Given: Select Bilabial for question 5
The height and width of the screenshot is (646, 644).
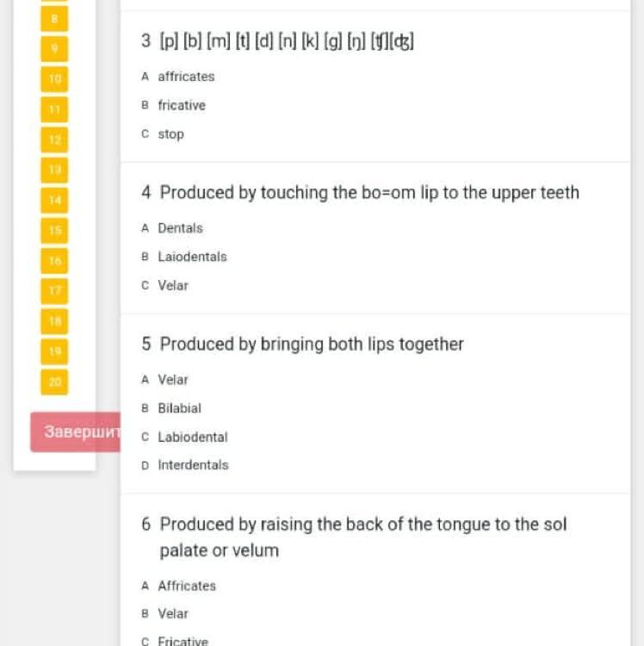Looking at the screenshot, I should click(x=179, y=408).
